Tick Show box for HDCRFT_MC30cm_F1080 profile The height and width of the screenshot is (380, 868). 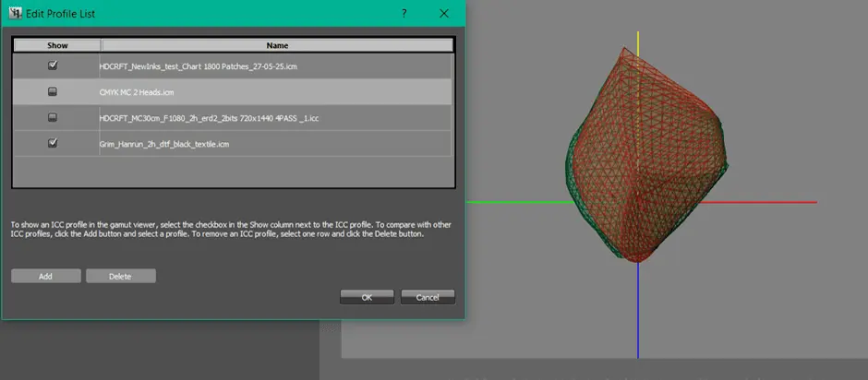click(53, 117)
